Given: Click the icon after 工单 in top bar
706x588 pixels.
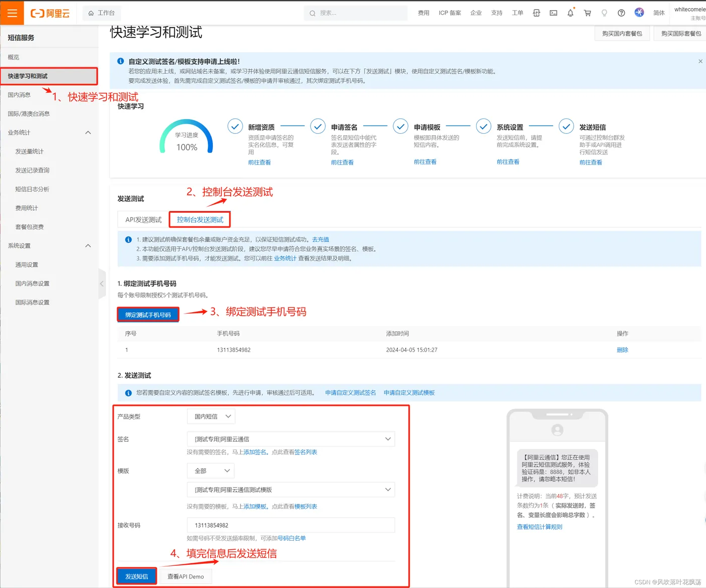Looking at the screenshot, I should (x=537, y=13).
